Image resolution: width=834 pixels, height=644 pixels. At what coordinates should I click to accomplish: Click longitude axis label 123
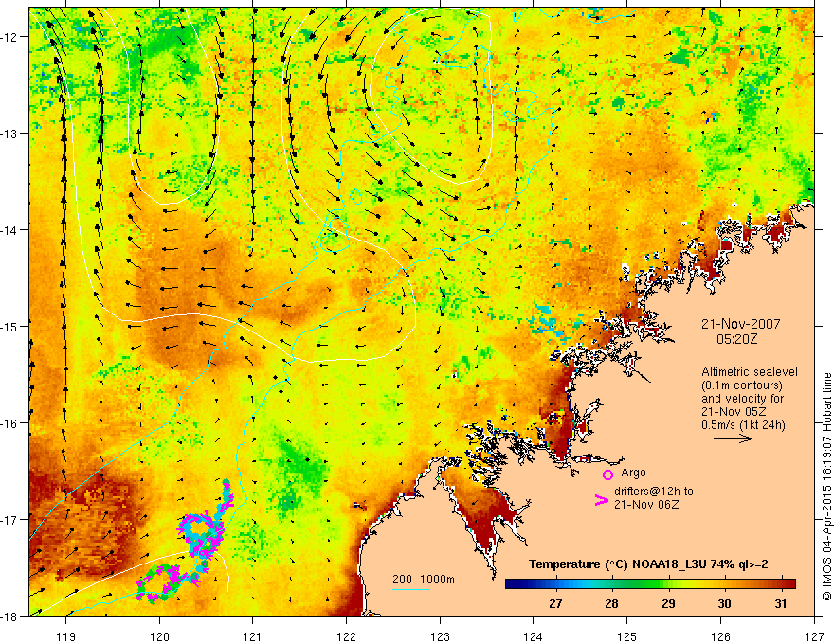pyautogui.click(x=440, y=636)
